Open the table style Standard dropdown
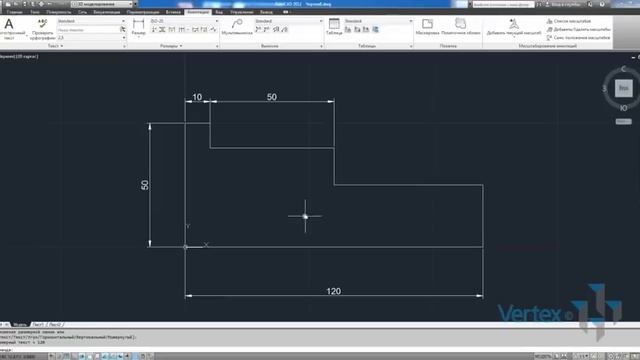640x360 pixels. click(378, 21)
